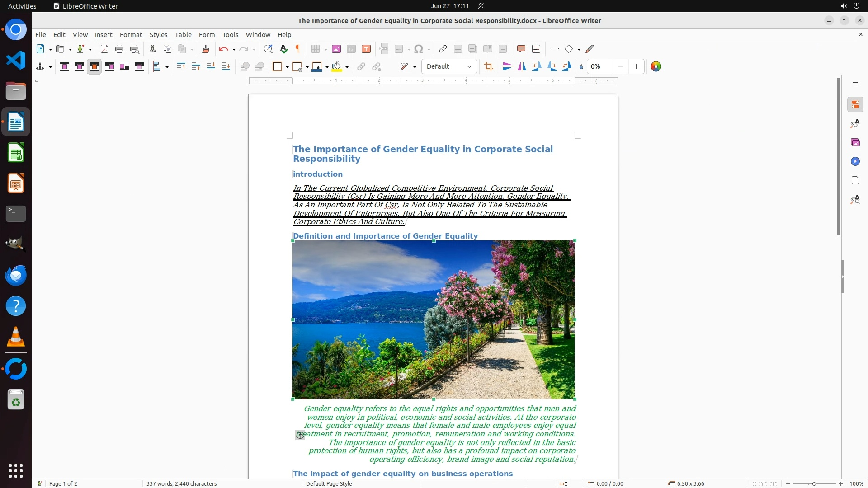Flip the image vertically

[x=507, y=67]
